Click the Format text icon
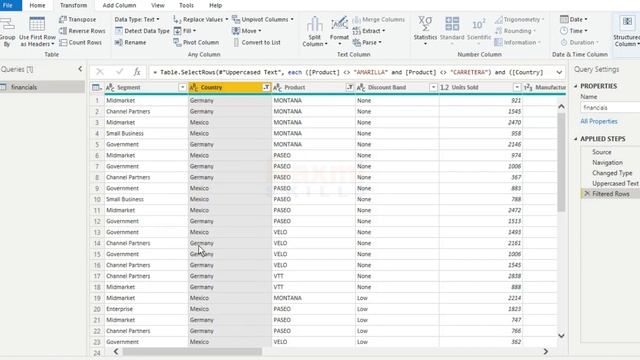640x360 pixels. point(339,24)
